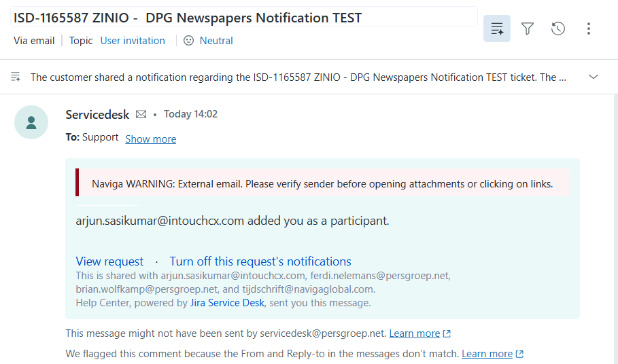This screenshot has height=364, width=618.
Task: Click the collapsed ticket summary text
Action: tap(298, 77)
